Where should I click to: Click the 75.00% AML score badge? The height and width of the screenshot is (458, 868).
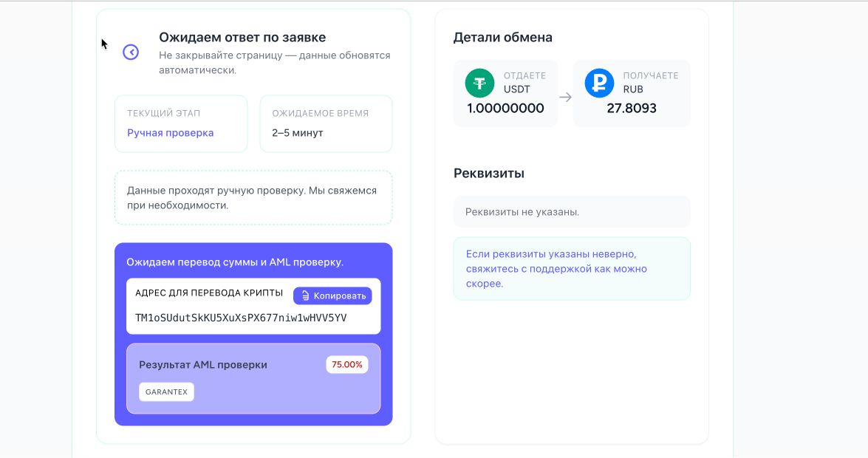click(346, 364)
